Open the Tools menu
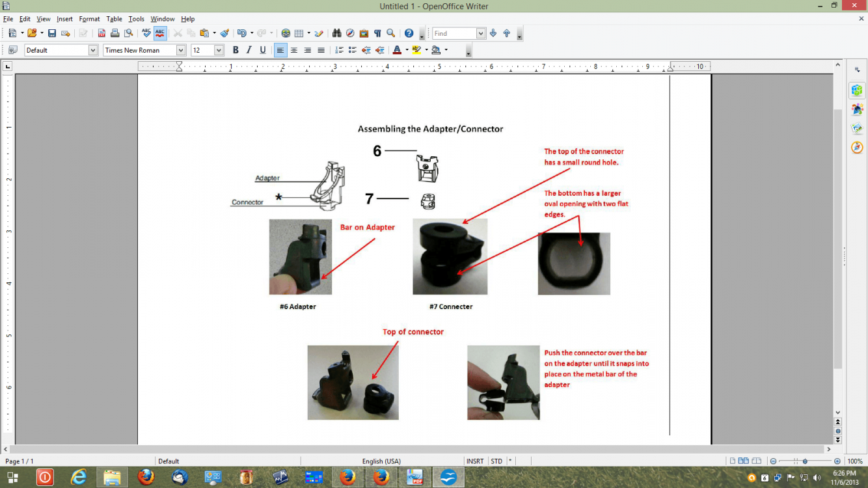This screenshot has height=488, width=868. [136, 19]
